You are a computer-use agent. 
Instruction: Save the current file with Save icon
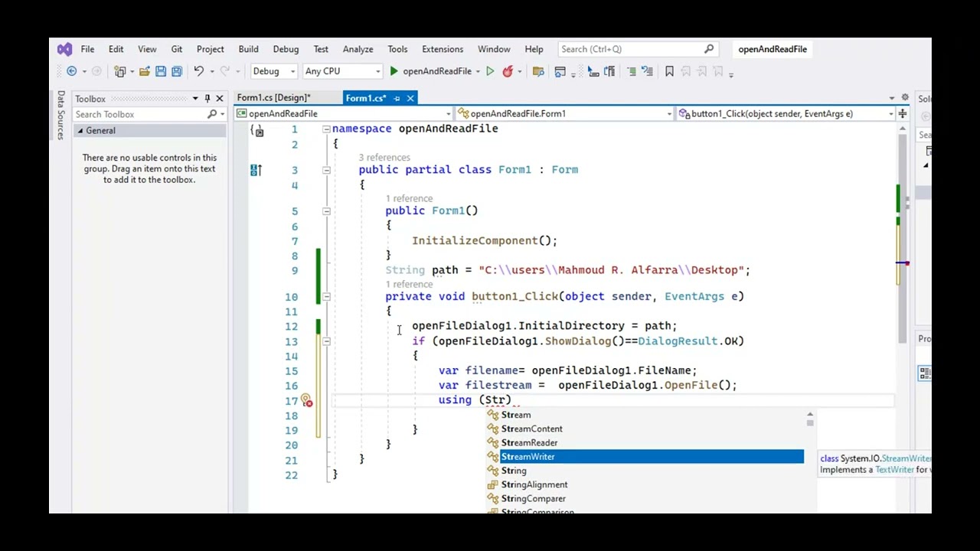pos(161,71)
